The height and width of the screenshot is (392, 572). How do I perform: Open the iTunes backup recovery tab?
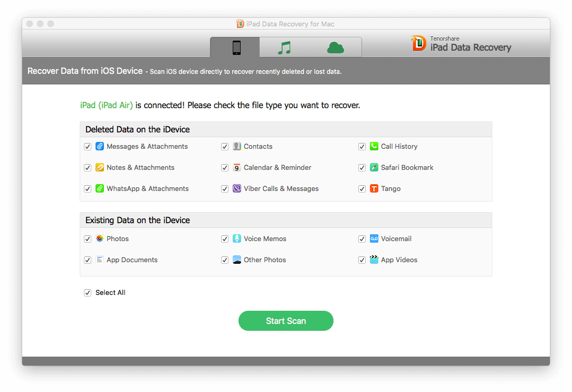[284, 47]
